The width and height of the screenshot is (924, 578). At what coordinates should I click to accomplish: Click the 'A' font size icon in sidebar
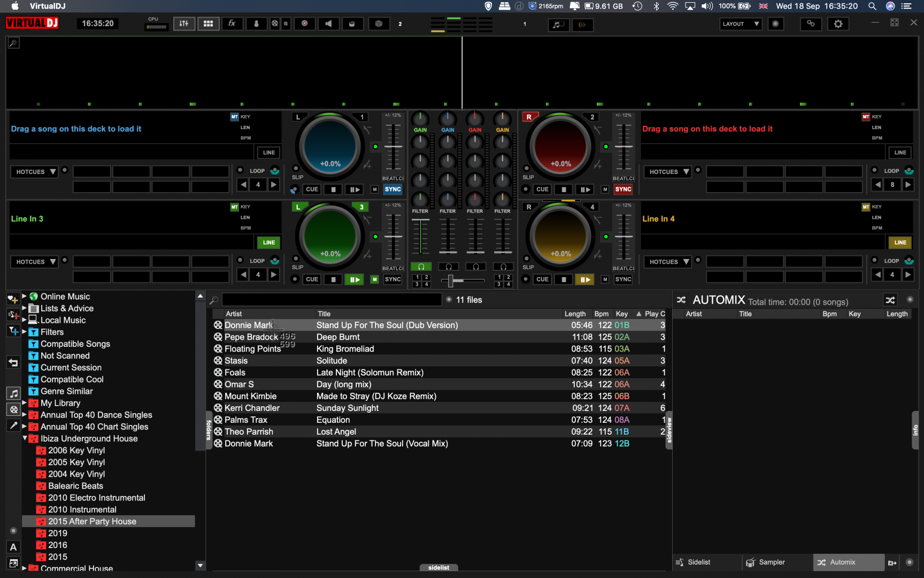[13, 547]
